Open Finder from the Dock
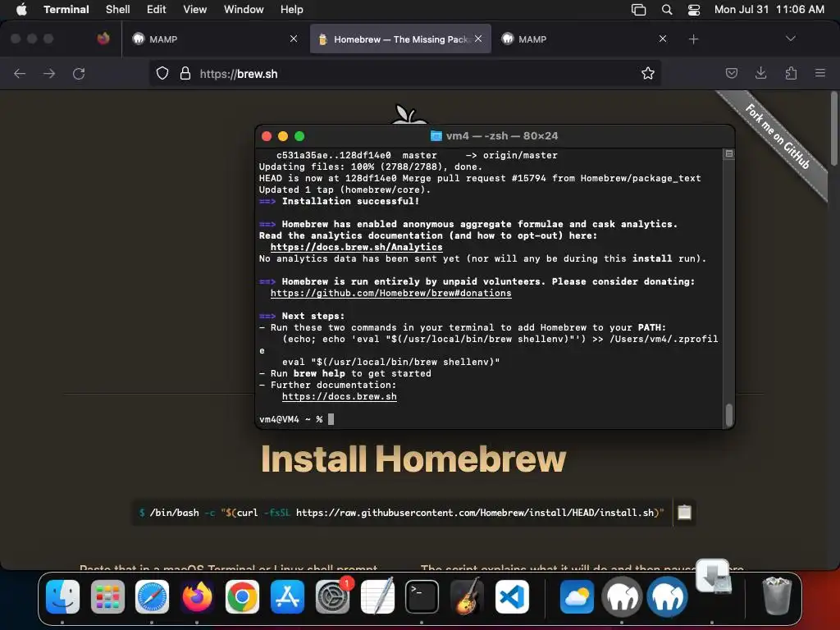This screenshot has width=840, height=630. coord(62,596)
